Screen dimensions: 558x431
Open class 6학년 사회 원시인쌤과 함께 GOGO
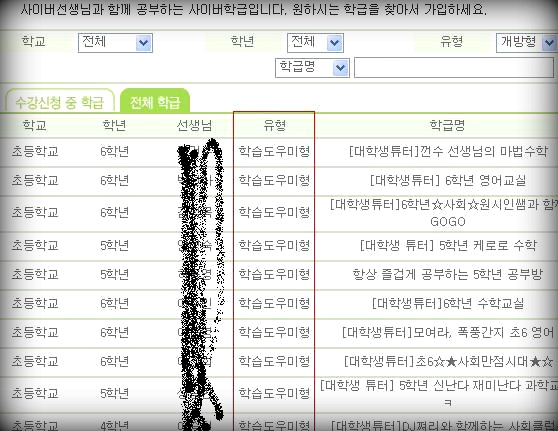coord(445,213)
